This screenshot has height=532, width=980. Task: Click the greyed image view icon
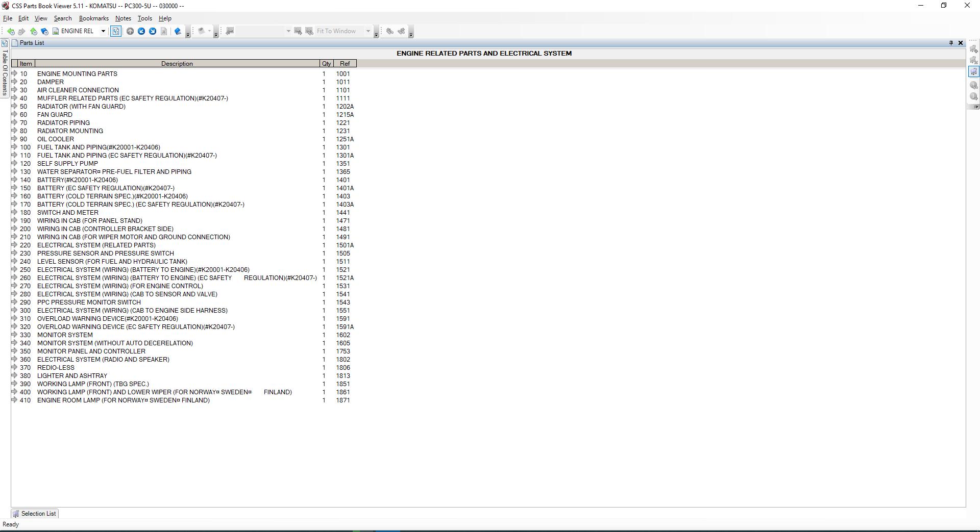[230, 31]
